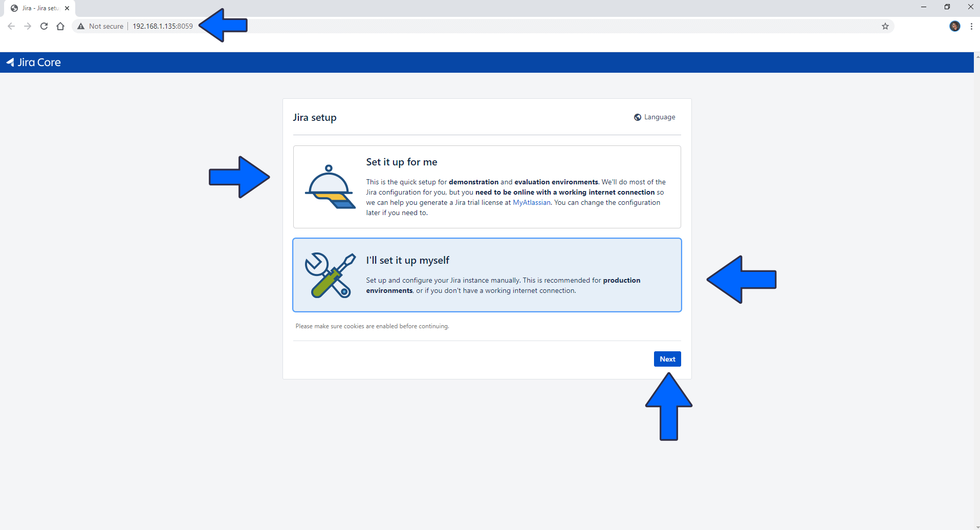Close the Jira setup browser tab
This screenshot has height=530, width=980.
click(x=67, y=8)
